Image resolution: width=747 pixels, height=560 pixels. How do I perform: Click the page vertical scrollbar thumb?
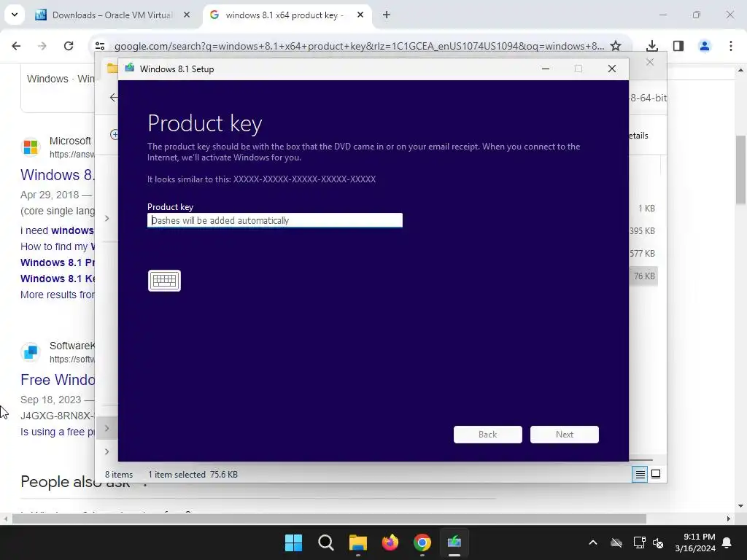741,169
